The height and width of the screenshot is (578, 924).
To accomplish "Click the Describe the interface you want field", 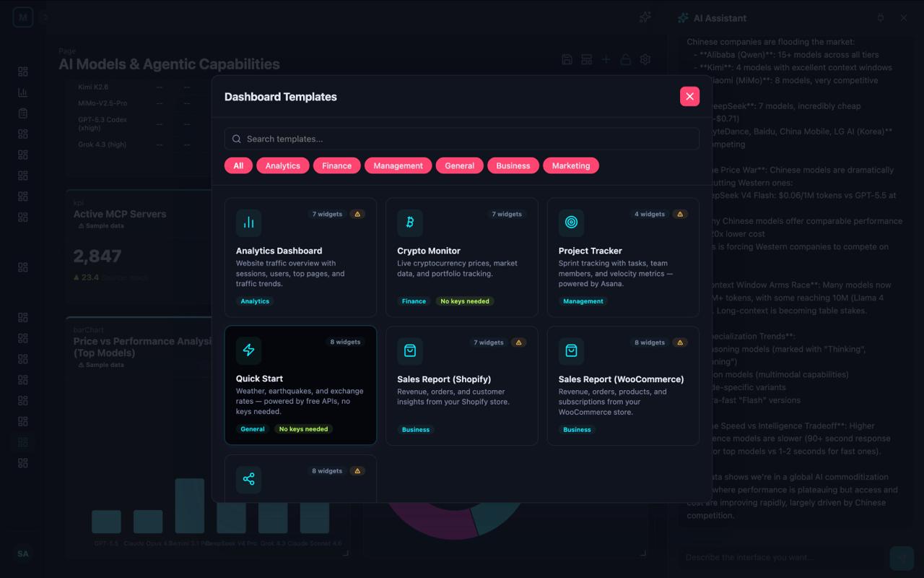I will 783,558.
